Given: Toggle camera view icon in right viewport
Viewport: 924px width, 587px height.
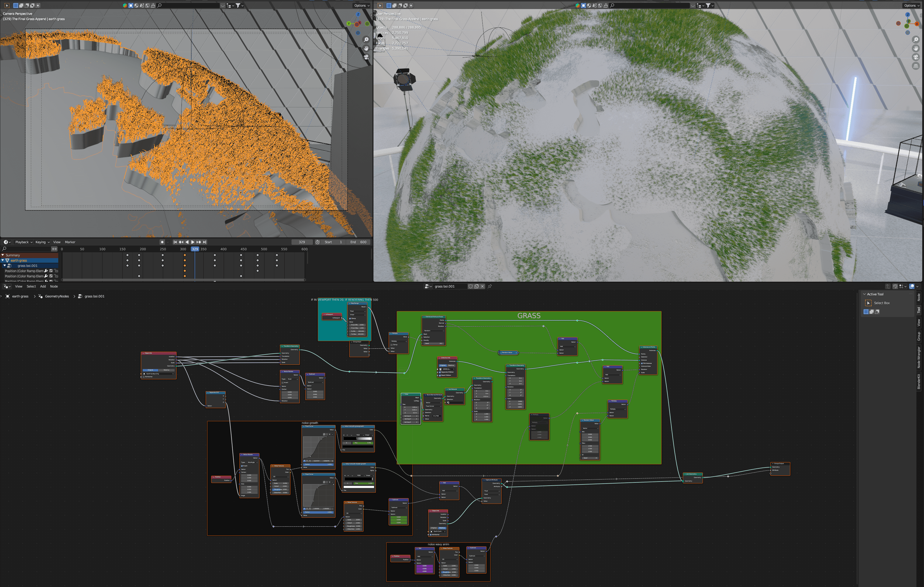Looking at the screenshot, I should point(916,57).
